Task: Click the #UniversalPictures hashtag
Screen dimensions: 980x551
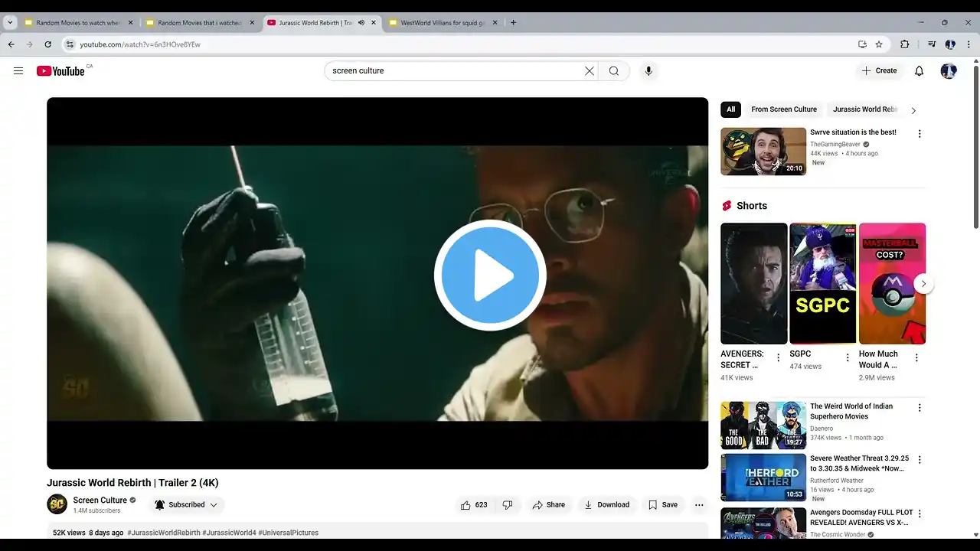Action: point(288,533)
